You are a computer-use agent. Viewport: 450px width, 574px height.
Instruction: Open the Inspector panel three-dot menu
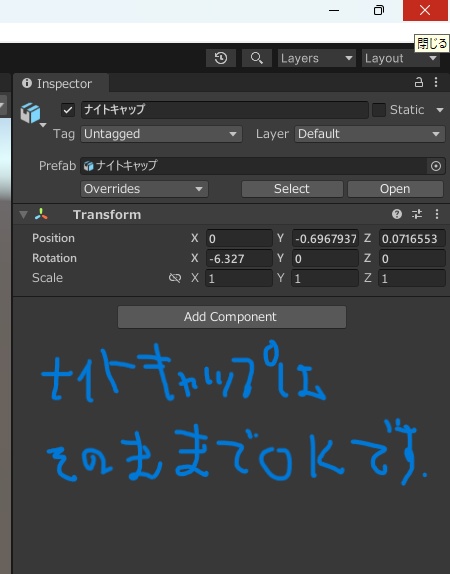tap(436, 82)
